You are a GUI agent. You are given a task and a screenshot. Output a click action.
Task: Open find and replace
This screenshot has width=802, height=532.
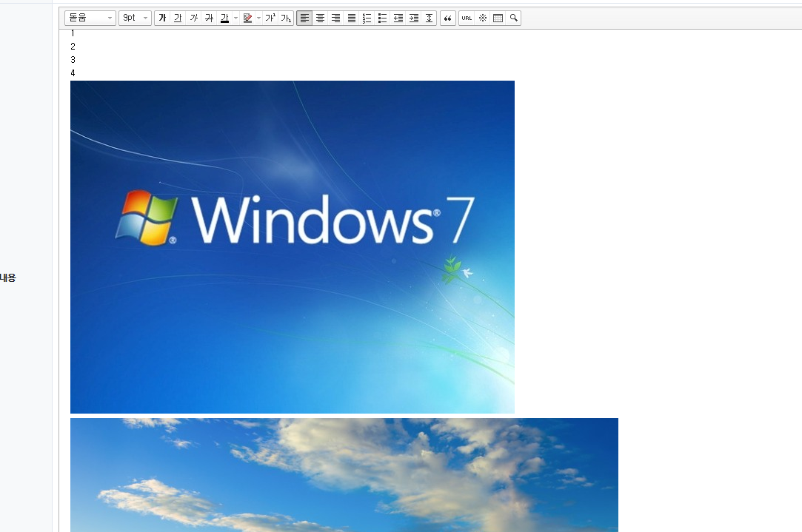[513, 18]
